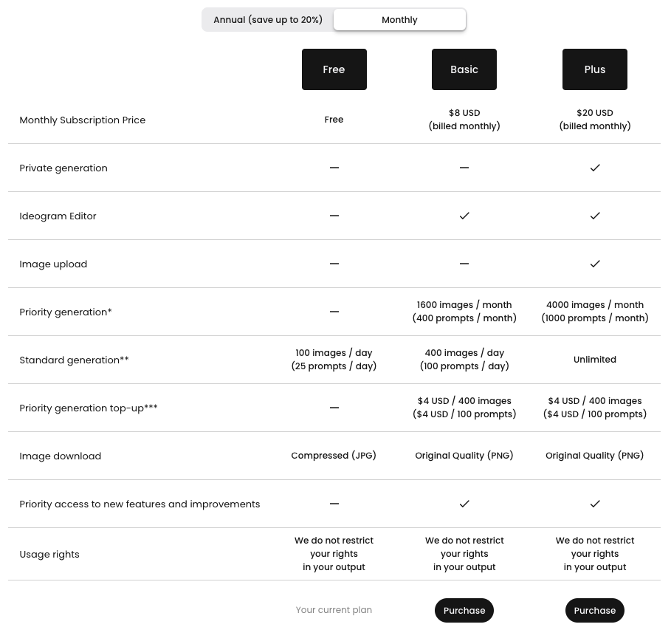Select the Basic plan header

pyautogui.click(x=464, y=69)
